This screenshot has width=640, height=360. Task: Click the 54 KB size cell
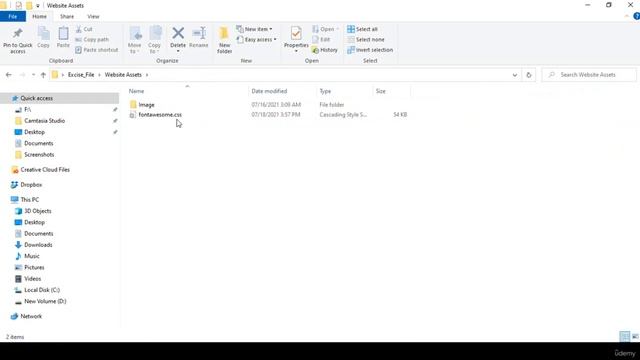tap(400, 115)
